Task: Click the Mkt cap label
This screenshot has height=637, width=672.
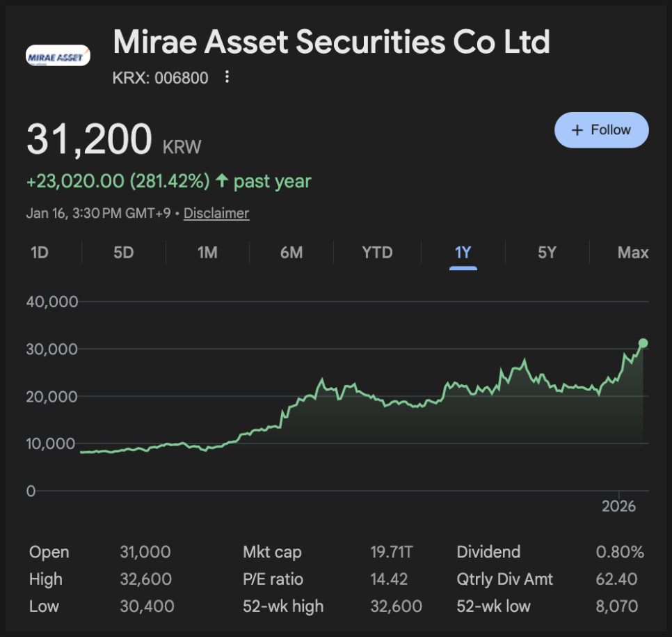Action: [x=272, y=552]
